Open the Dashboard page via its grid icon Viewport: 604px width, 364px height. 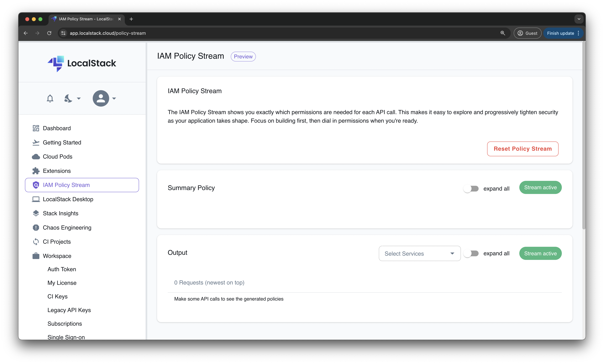click(x=36, y=128)
